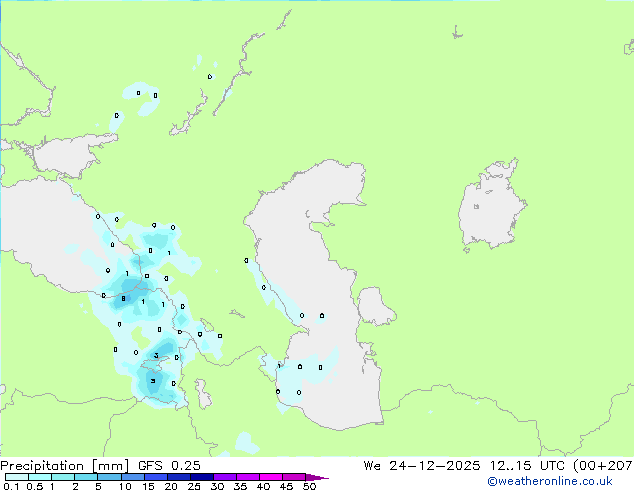Viewport: 634px width, 490px height.
Task: Select the 2–5 mm legend color box
Action: 86,477
